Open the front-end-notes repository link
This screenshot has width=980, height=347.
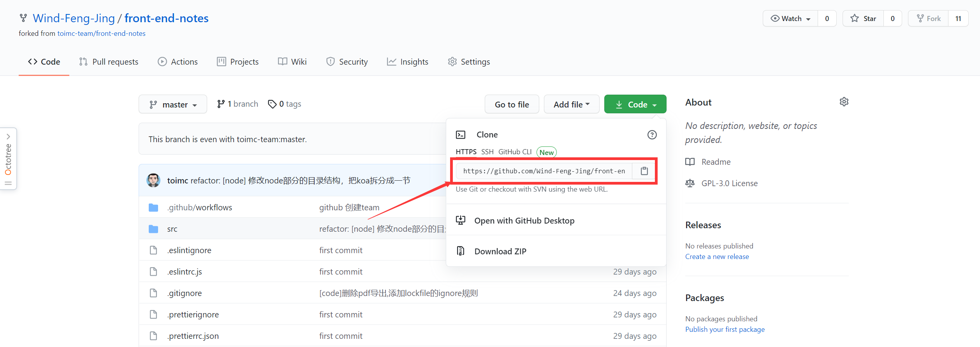[x=166, y=18]
